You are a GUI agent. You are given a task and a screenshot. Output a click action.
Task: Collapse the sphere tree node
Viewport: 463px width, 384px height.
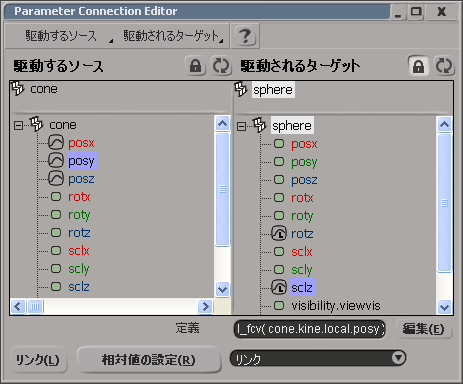pos(241,126)
